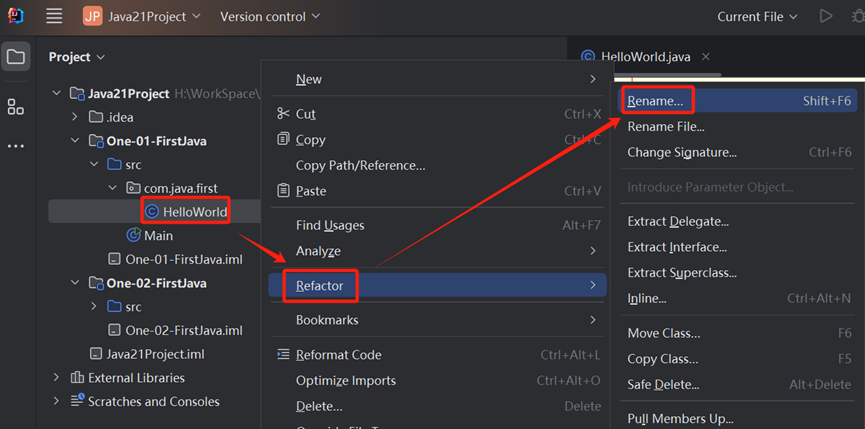Select Rename... in Refactor submenu
Image resolution: width=865 pixels, height=429 pixels.
click(x=739, y=101)
